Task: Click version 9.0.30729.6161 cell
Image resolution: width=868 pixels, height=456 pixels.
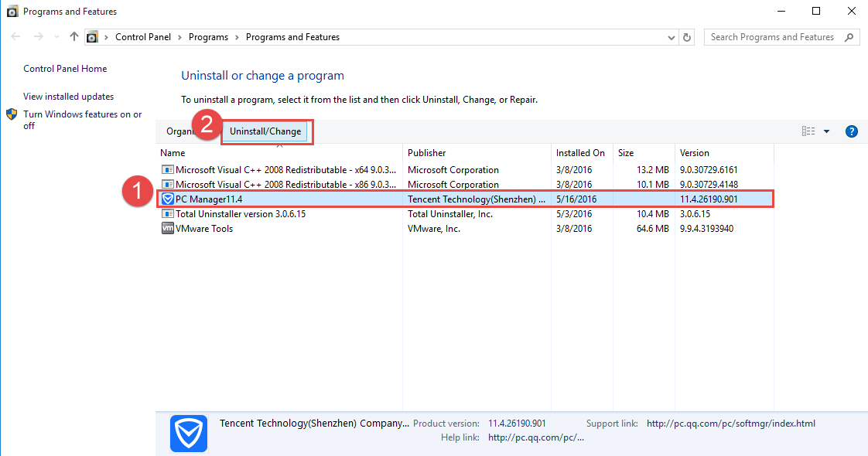Action: tap(709, 170)
